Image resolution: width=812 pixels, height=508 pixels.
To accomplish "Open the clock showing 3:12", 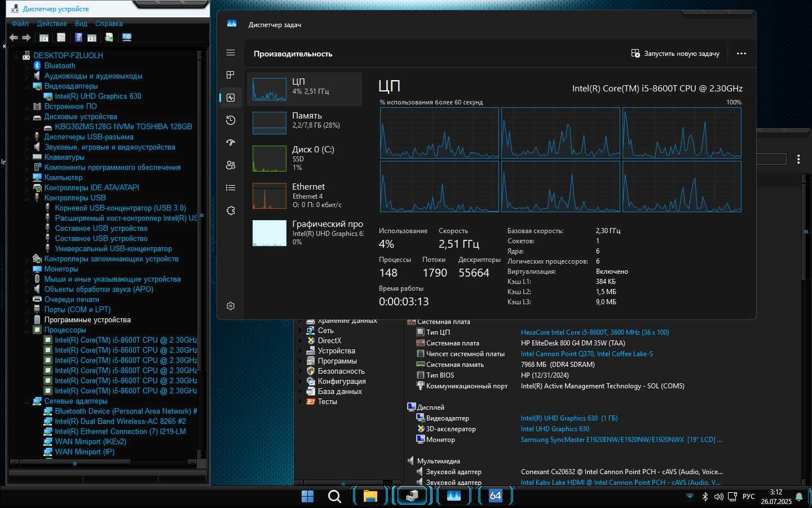I will click(776, 497).
